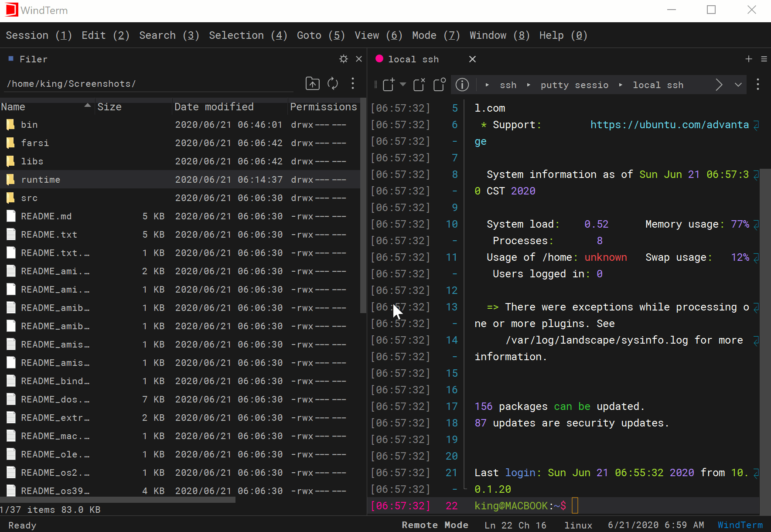Close the local ssh terminal tab
This screenshot has width=771, height=532.
(x=472, y=59)
